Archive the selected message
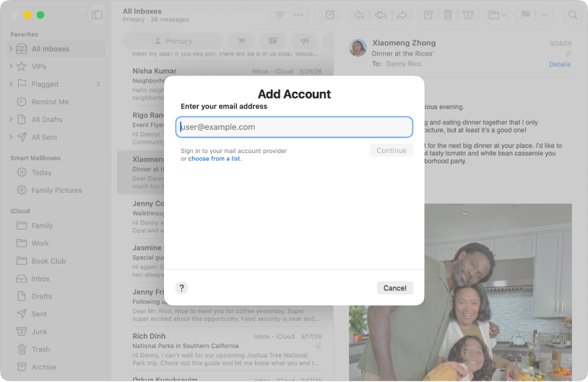Image resolution: width=588 pixels, height=382 pixels. coord(428,15)
